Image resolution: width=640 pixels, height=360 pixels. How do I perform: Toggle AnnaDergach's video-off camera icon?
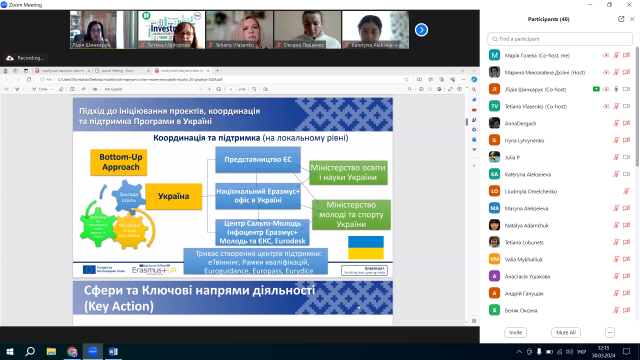pos(627,123)
